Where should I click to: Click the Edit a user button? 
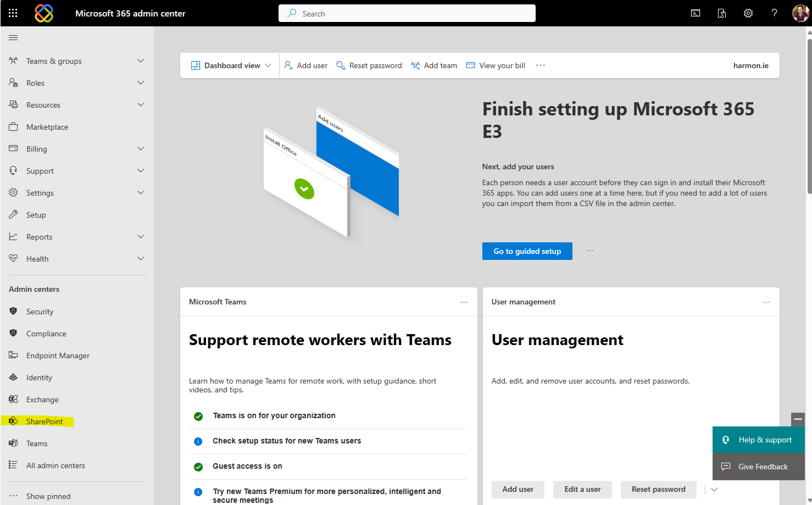tap(582, 490)
